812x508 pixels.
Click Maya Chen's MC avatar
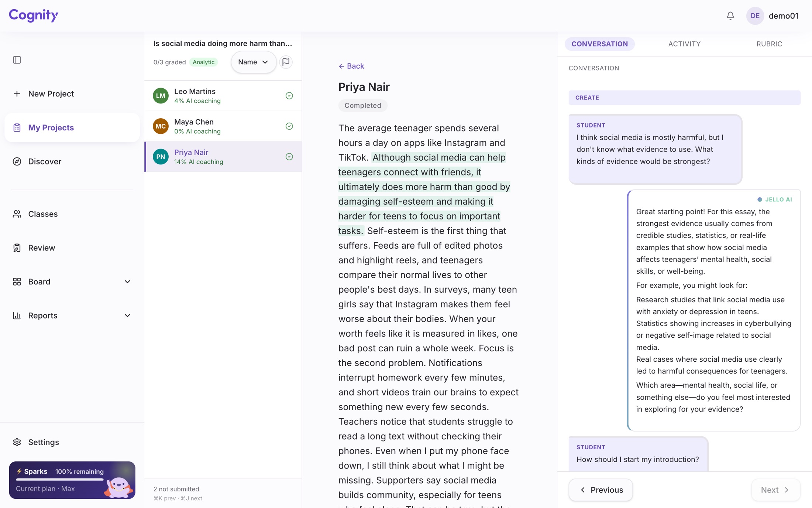(161, 126)
